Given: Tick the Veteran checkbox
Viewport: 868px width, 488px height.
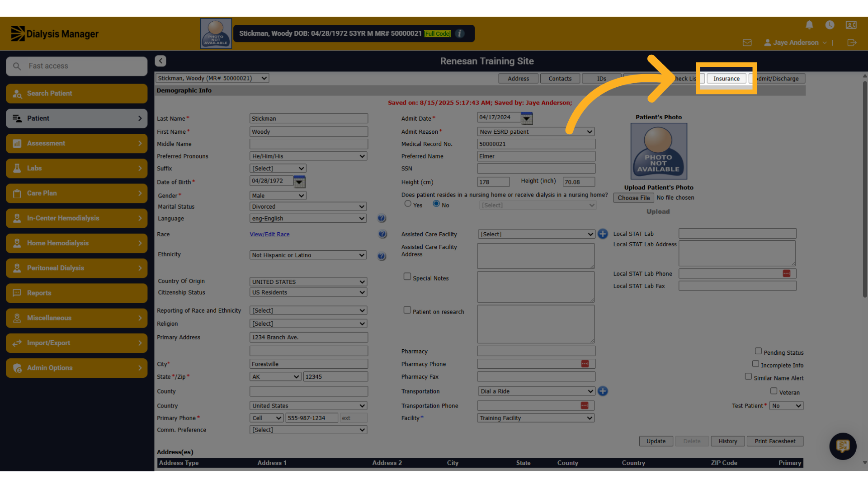Looking at the screenshot, I should [x=774, y=391].
